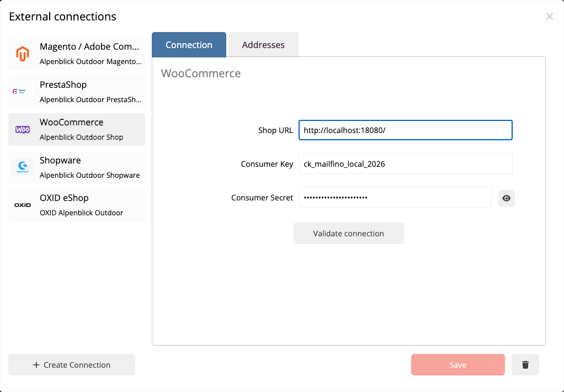Click the OXID logo icon

[x=23, y=205]
